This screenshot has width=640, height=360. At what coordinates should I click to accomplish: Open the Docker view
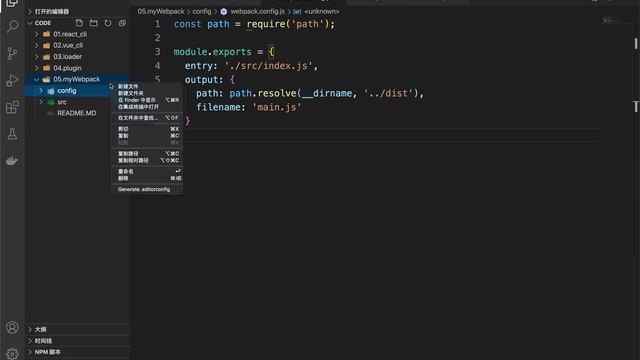point(12,161)
